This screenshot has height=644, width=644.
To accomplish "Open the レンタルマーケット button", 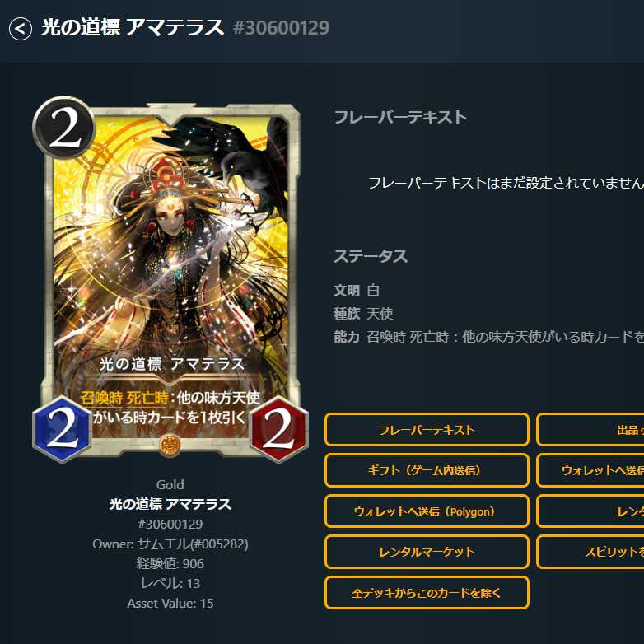I will [x=427, y=552].
